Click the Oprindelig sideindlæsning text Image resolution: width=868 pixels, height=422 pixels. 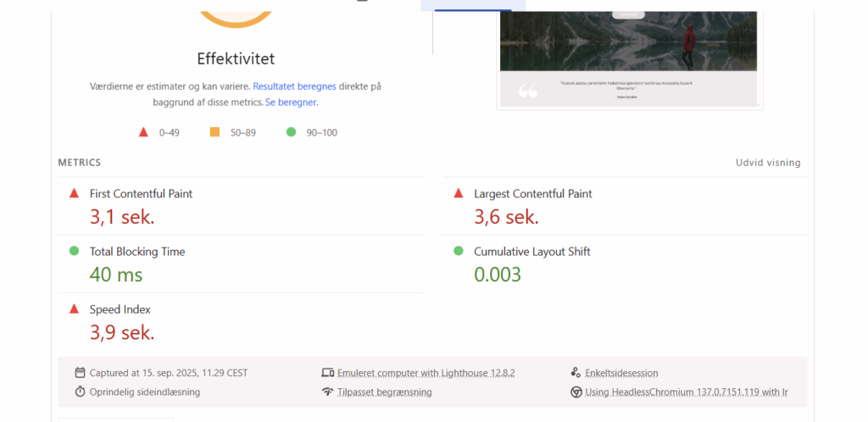(145, 392)
